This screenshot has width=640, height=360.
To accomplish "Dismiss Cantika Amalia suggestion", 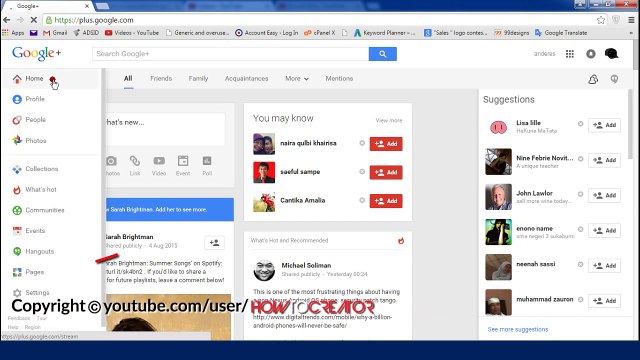I will click(362, 200).
